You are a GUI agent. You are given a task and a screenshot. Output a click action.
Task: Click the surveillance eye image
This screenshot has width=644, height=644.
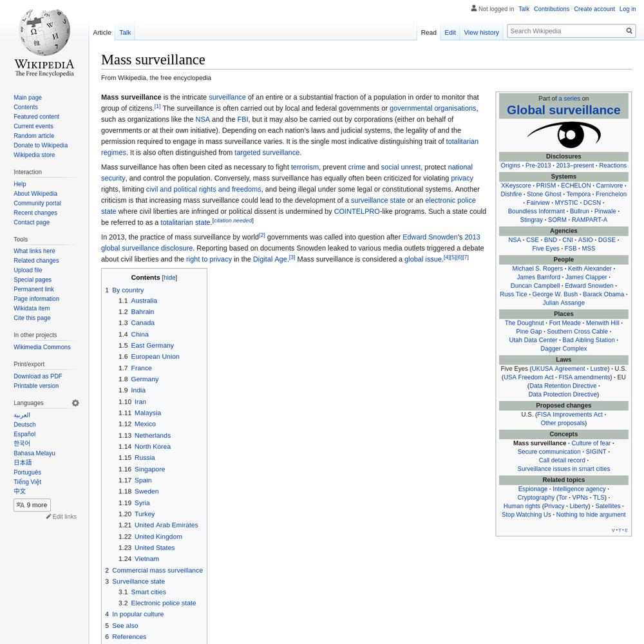tap(563, 135)
